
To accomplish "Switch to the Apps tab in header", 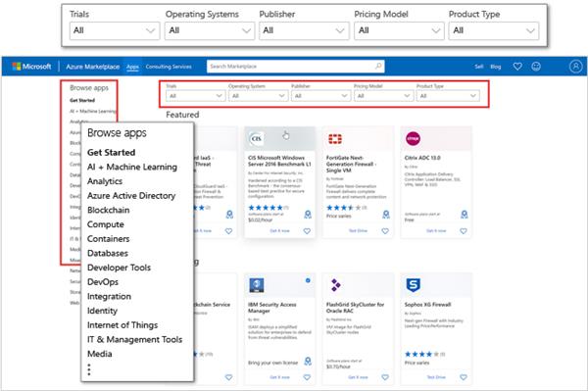I will [132, 67].
